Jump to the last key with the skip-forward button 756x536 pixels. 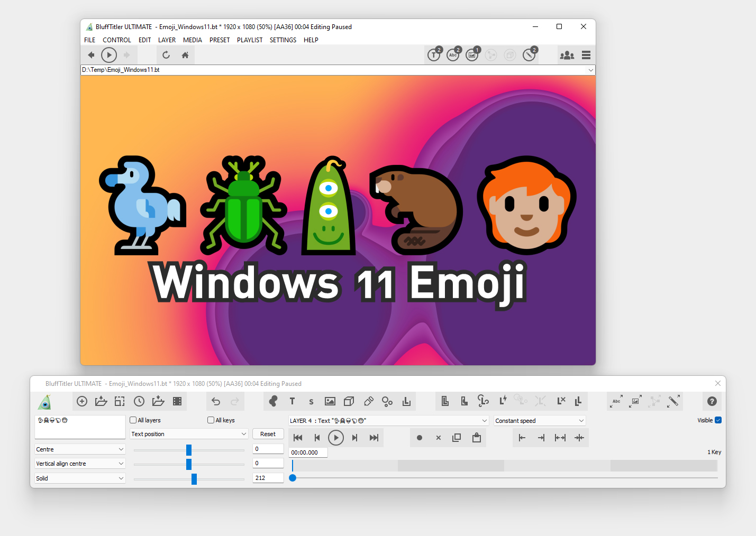pyautogui.click(x=374, y=438)
